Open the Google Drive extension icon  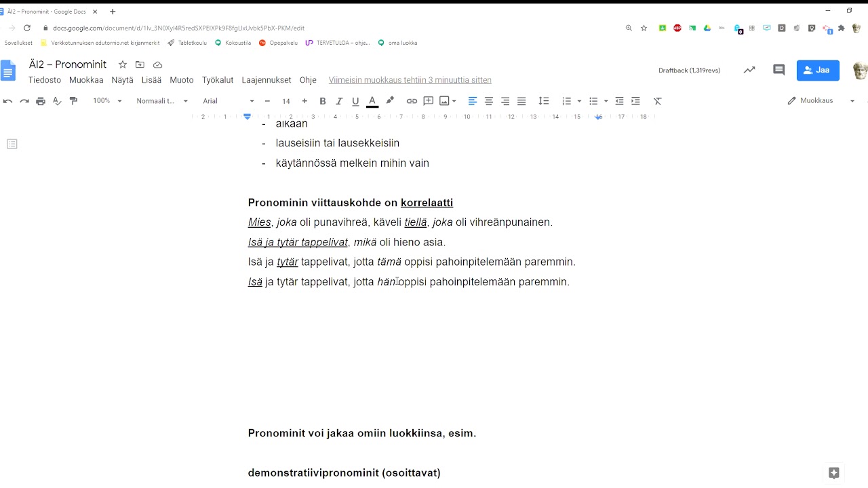point(707,28)
